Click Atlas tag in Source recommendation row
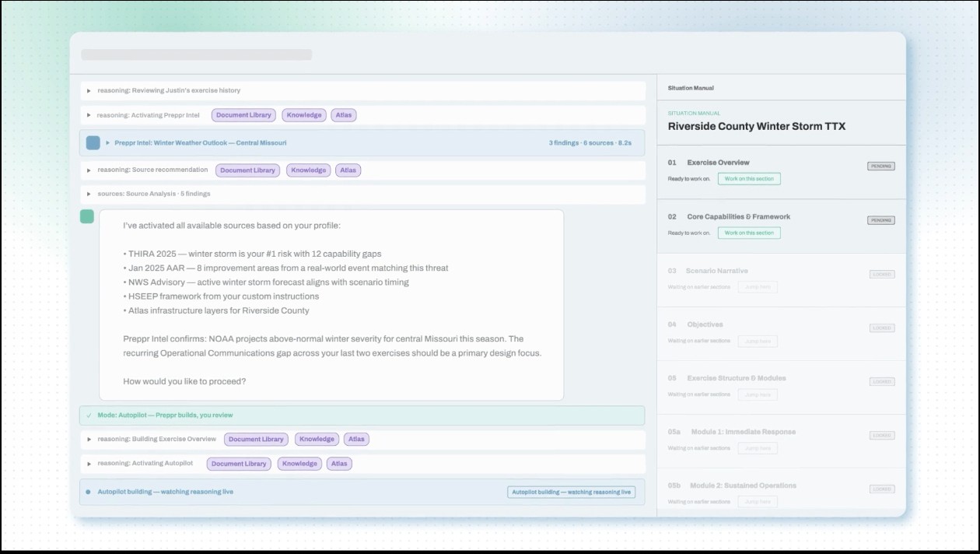The image size is (980, 554). (348, 170)
